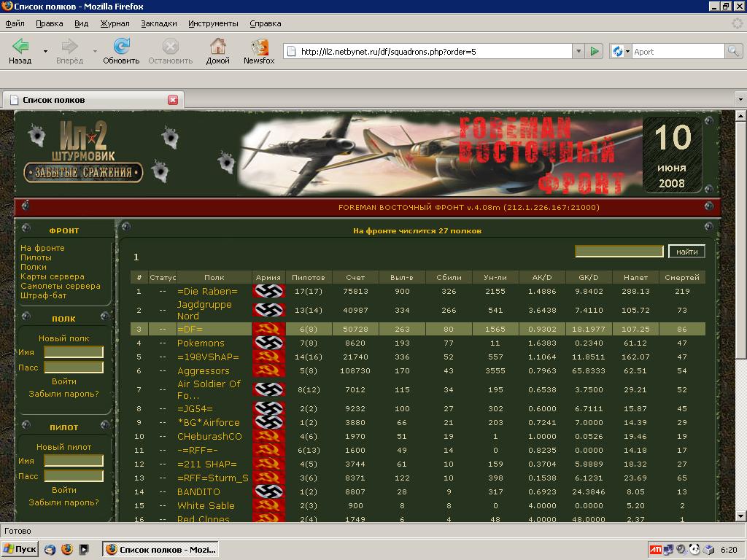Open the Вид menu

[x=82, y=23]
